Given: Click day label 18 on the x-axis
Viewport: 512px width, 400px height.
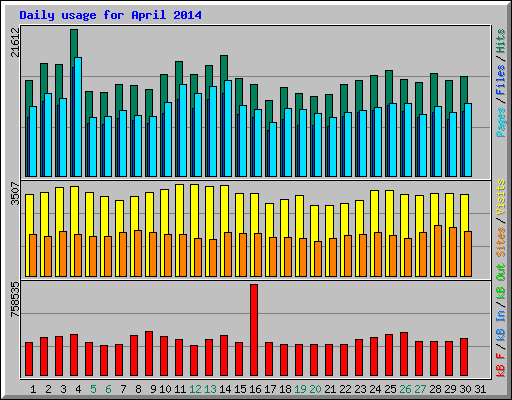Looking at the screenshot, I should coord(285,389).
